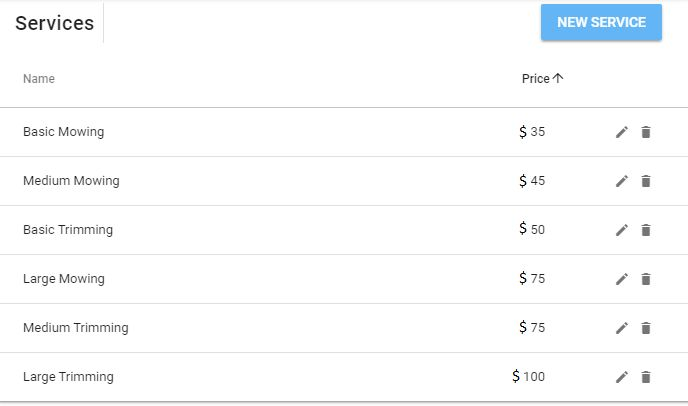This screenshot has width=688, height=406.
Task: Edit the Basic Trimming service
Action: point(621,230)
